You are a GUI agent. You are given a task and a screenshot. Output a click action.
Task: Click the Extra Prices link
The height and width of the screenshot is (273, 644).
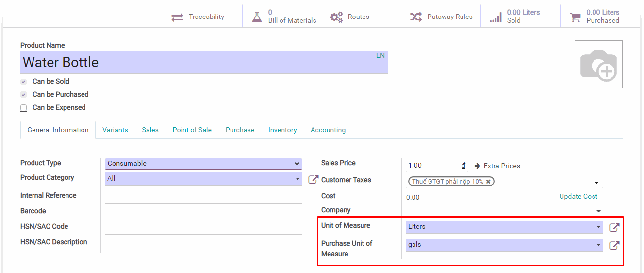(497, 166)
